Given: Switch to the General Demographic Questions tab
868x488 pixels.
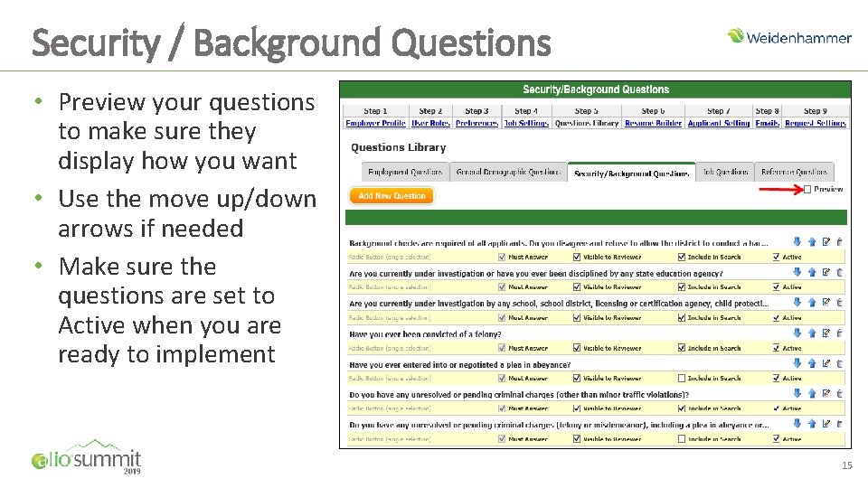Looking at the screenshot, I should (x=508, y=172).
